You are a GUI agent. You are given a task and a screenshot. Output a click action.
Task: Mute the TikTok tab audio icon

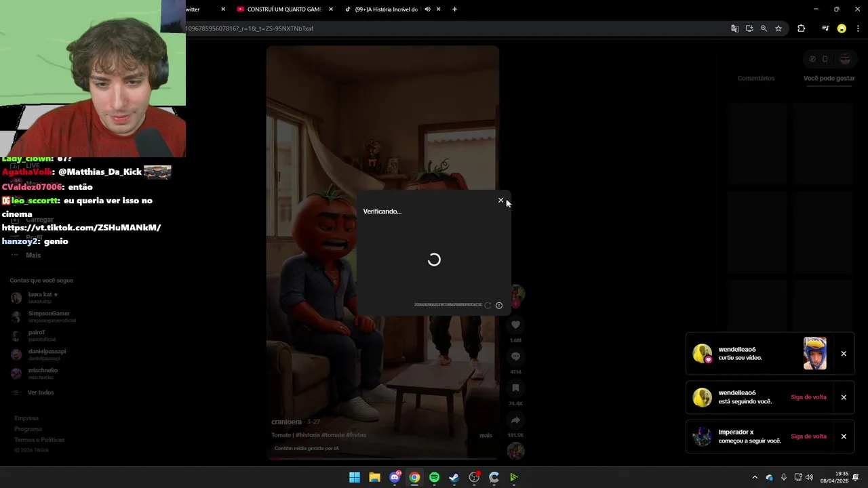427,9
